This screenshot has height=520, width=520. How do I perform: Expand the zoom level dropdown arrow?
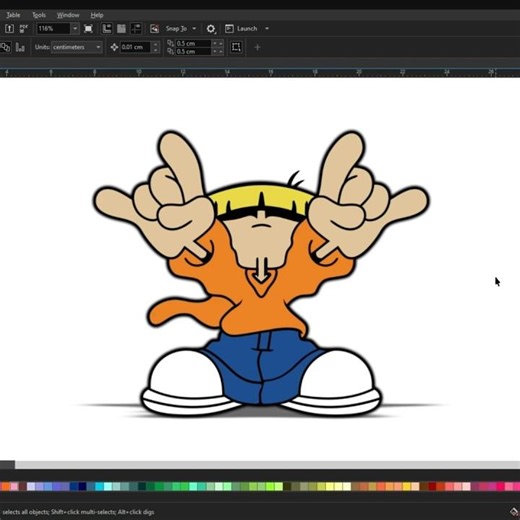(x=75, y=29)
